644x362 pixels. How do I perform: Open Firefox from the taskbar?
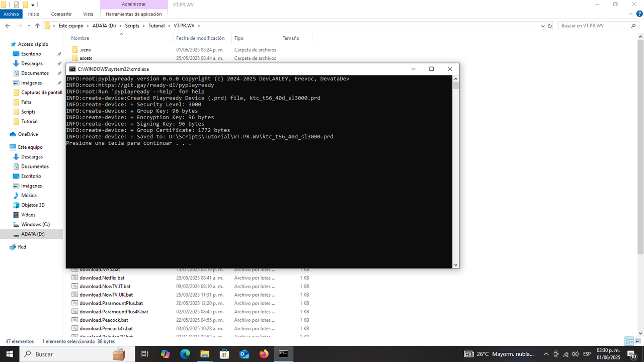point(264,354)
